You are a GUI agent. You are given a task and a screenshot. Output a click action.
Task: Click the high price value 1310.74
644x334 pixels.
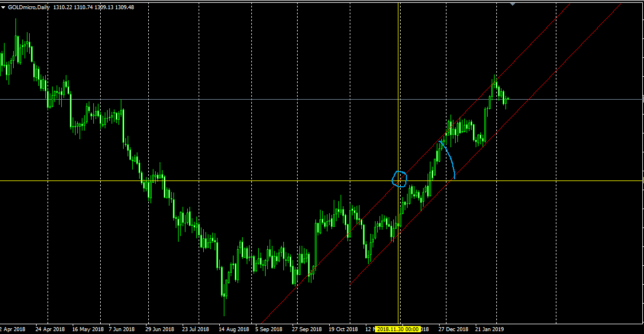coord(82,7)
